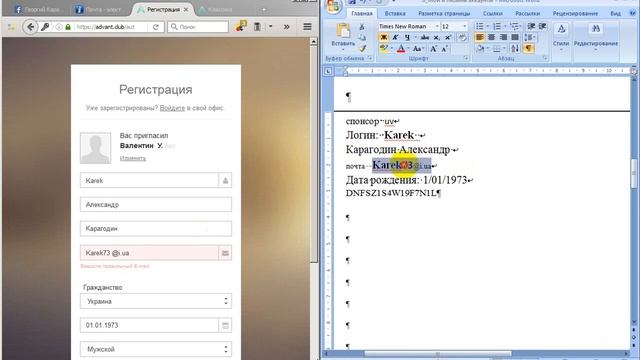This screenshot has width=640, height=360.
Task: Toggle the show paragraph marks (¶) button
Action: pyautogui.click(x=528, y=49)
